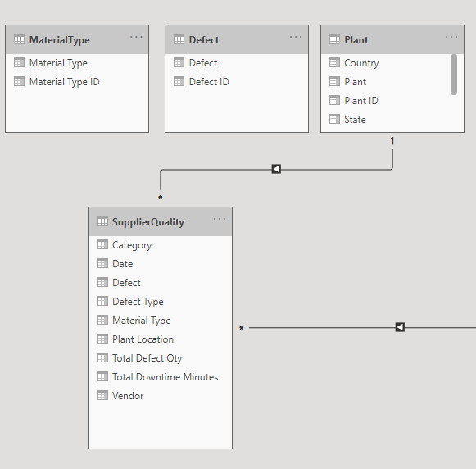The height and width of the screenshot is (469, 476).
Task: Select the Total Downtime Minutes field
Action: point(161,377)
